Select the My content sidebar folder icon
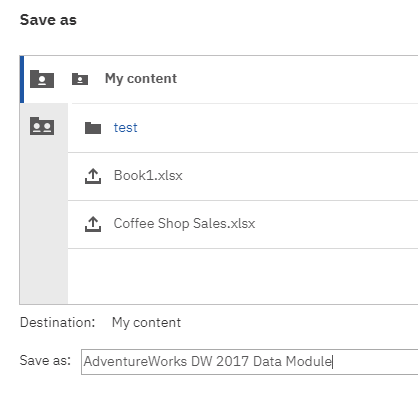 (42, 79)
